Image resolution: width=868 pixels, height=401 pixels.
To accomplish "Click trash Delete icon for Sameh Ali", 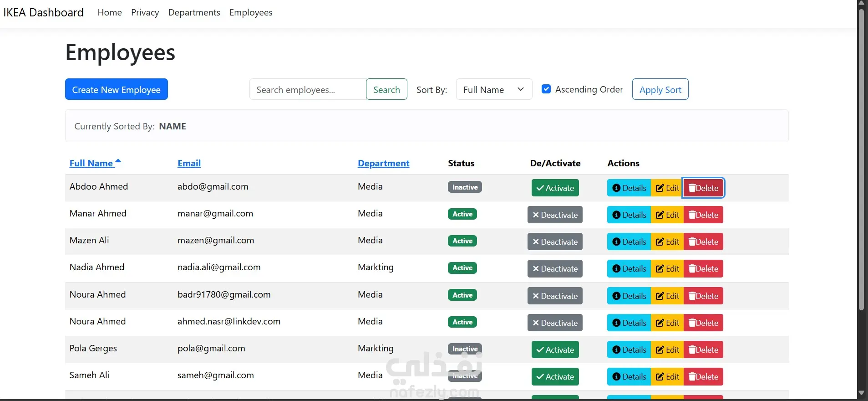I will point(692,377).
